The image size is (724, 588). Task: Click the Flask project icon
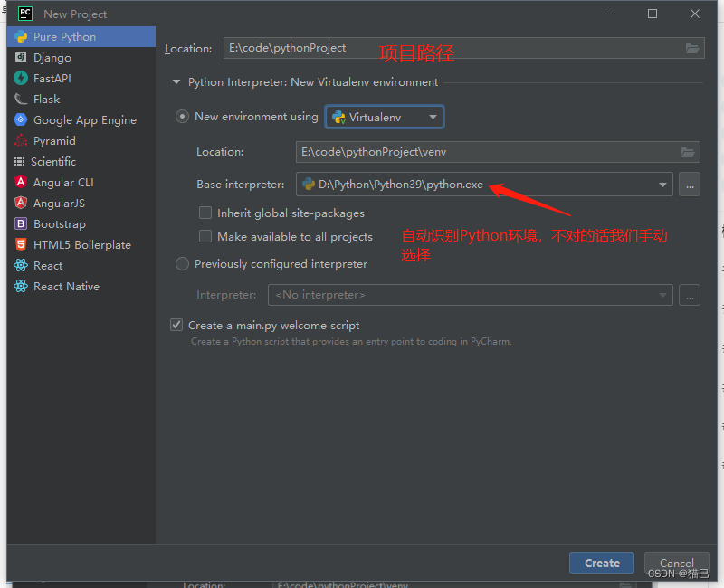click(x=21, y=99)
